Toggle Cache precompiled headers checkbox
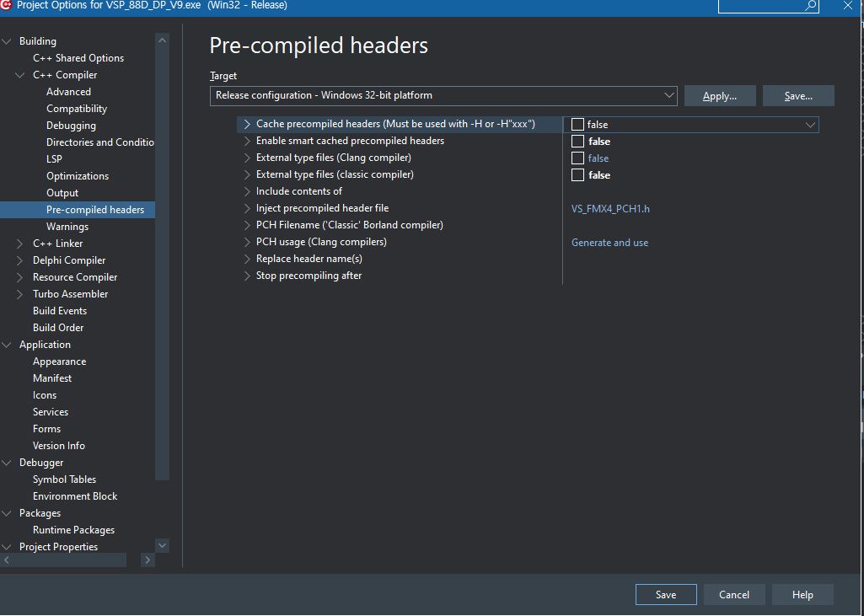The width and height of the screenshot is (864, 616). click(x=577, y=125)
